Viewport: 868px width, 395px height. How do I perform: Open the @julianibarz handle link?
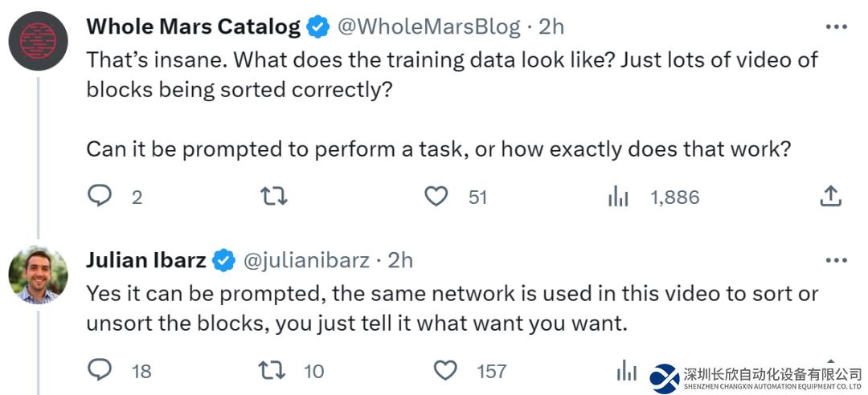click(306, 260)
